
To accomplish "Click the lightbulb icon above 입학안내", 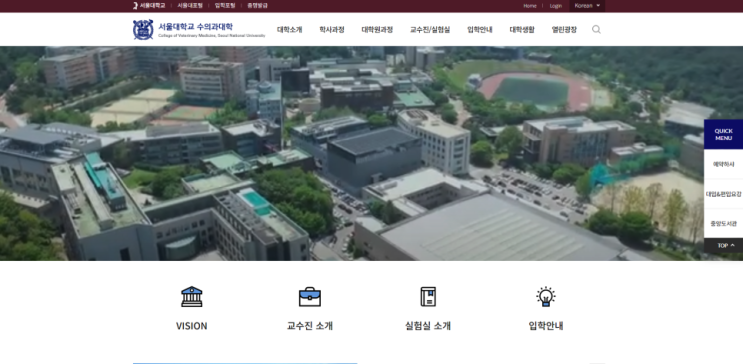I will click(546, 297).
